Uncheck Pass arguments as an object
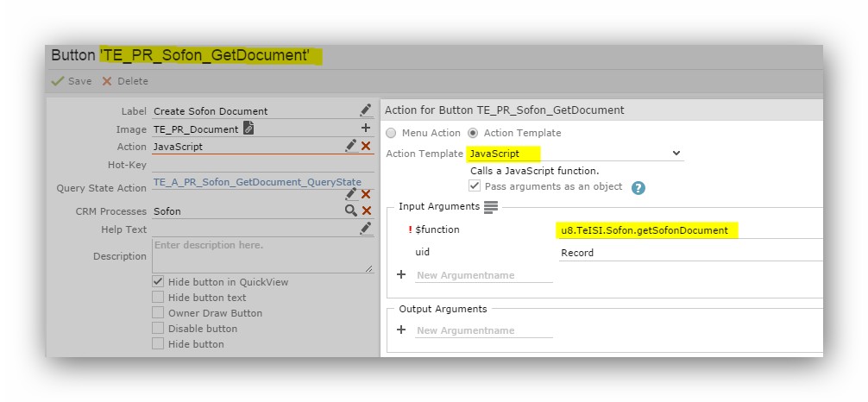The height and width of the screenshot is (402, 868). [475, 186]
